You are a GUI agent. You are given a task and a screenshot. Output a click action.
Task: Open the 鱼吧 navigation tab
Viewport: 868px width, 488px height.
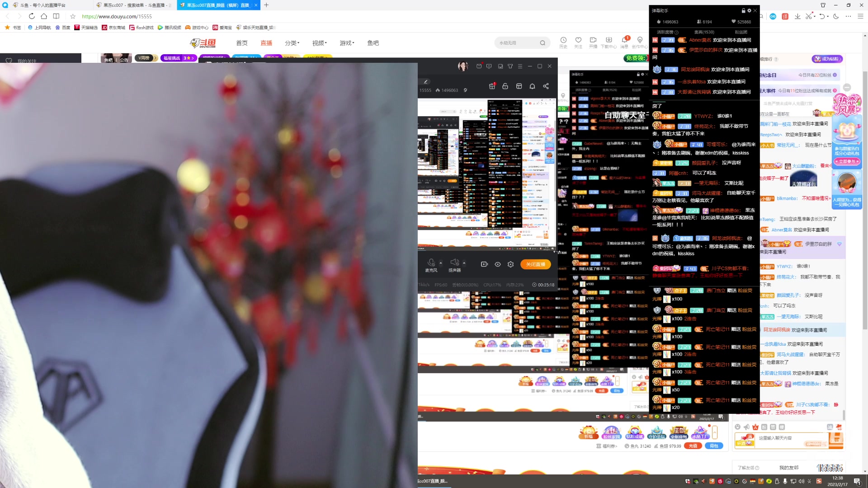coord(373,43)
